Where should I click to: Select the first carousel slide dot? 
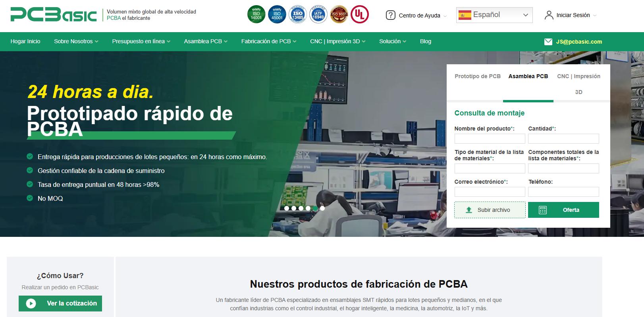[287, 208]
